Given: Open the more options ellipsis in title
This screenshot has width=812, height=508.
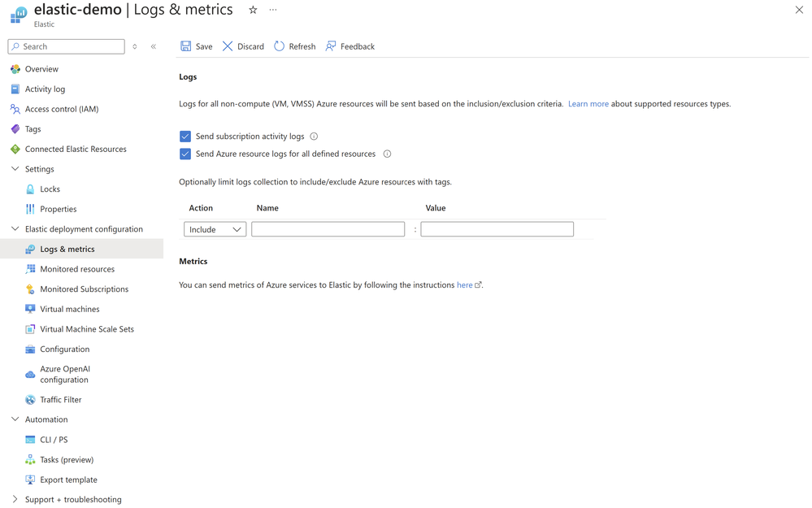Looking at the screenshot, I should point(273,10).
